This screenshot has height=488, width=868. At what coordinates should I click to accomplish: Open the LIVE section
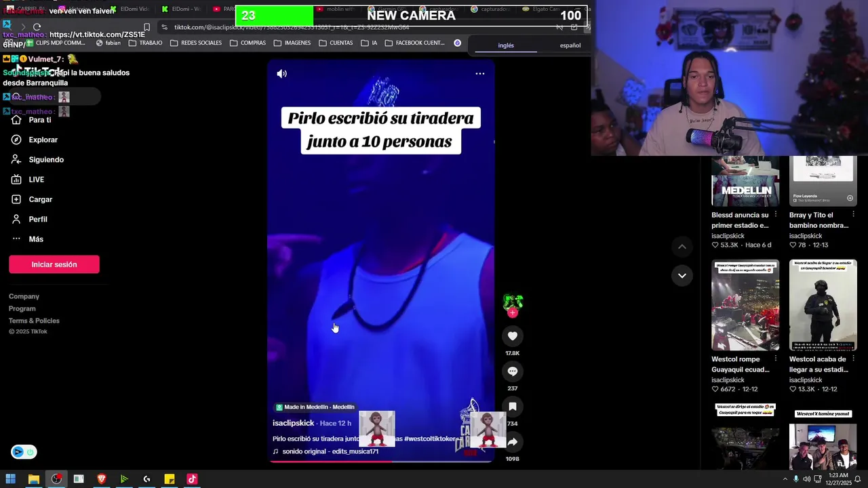[28, 180]
